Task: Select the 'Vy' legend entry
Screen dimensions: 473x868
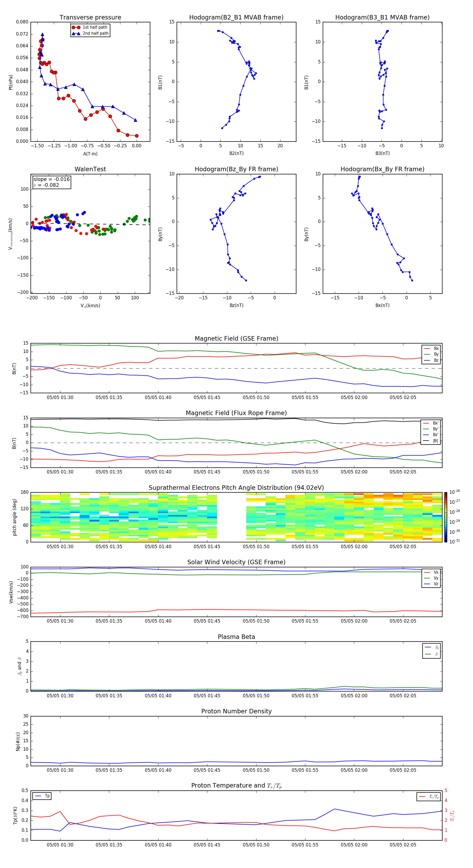Action: click(431, 578)
